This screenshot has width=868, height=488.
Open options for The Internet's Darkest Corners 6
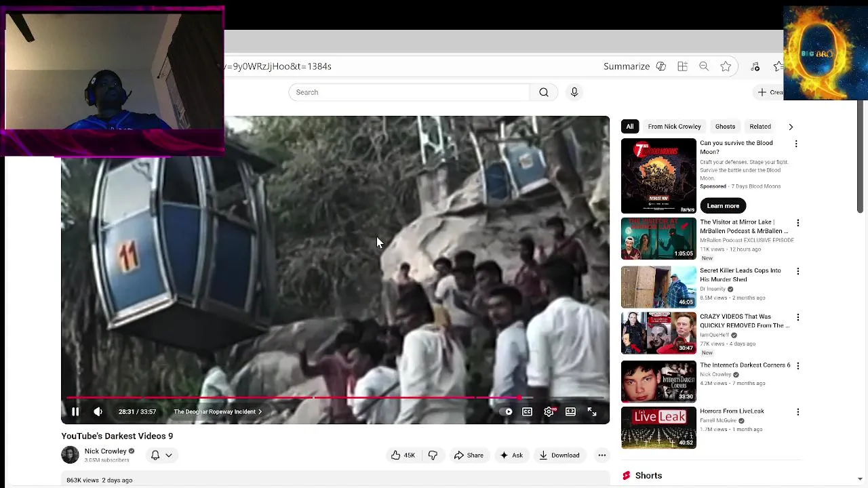pos(797,366)
